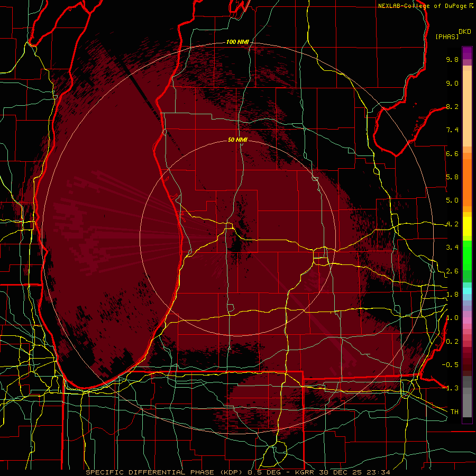Select the pink color scale segment
This screenshot has height=476, width=476.
467,321
